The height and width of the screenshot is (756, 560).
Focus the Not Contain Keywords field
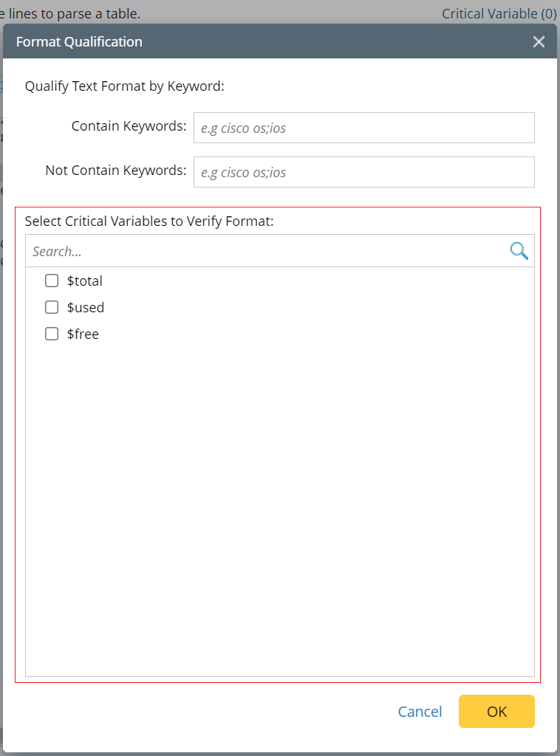363,171
